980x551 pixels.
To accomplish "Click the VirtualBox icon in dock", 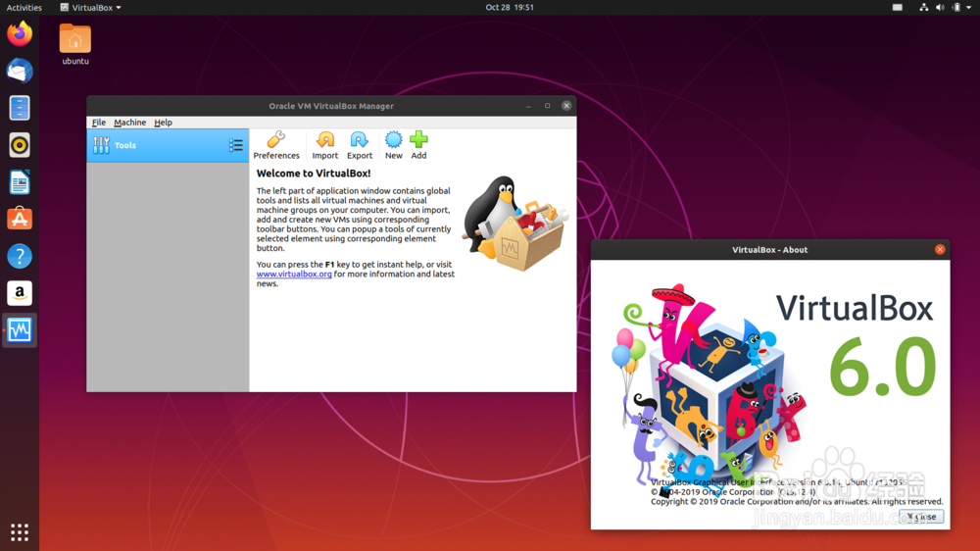I will coord(20,329).
